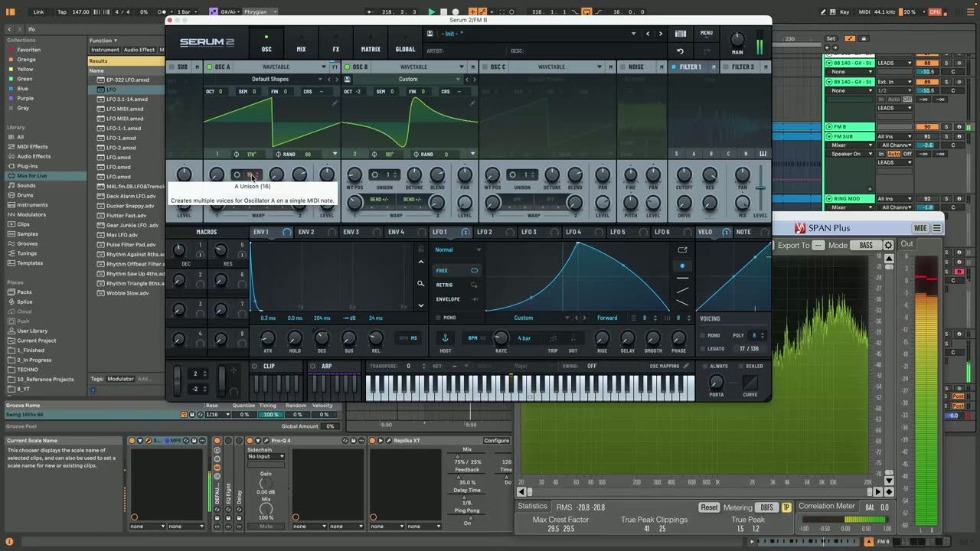Click the Filter 1 keyboard tracking bars icon
This screenshot has width=980, height=551.
763,153
